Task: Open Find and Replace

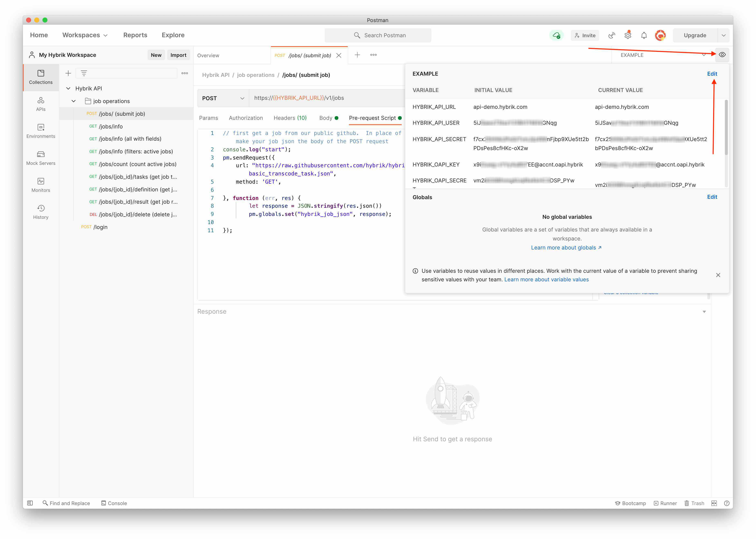Action: coord(66,503)
